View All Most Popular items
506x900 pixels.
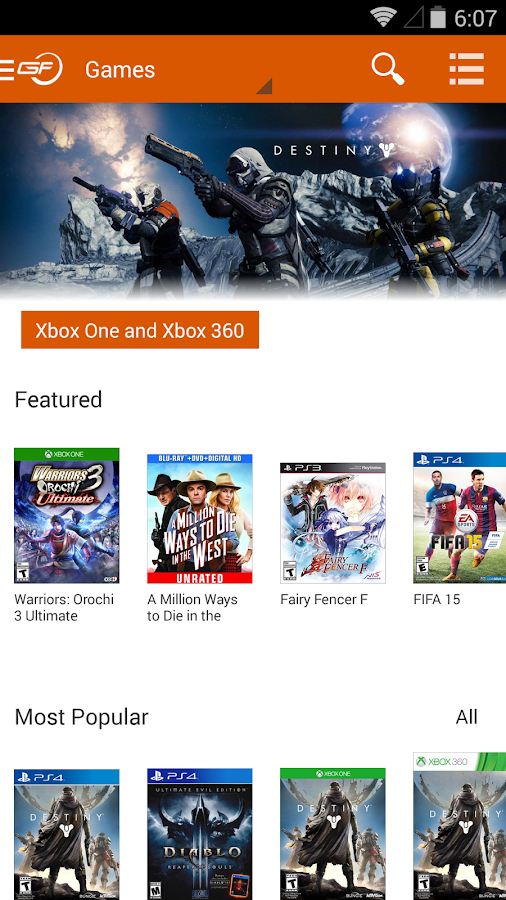[x=466, y=717]
